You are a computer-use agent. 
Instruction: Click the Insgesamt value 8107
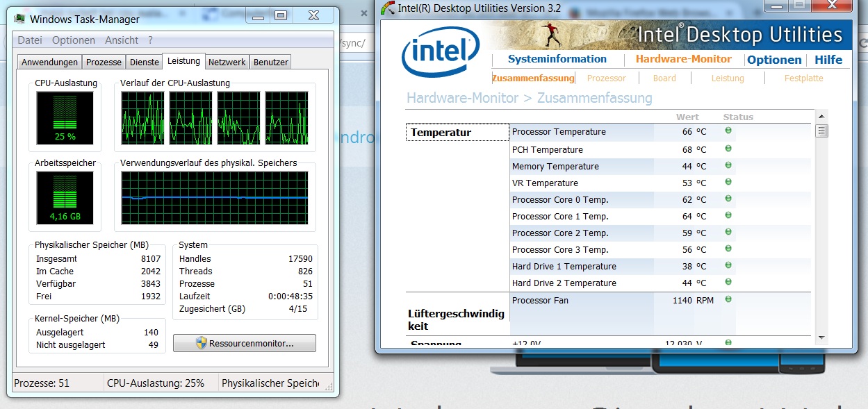(x=150, y=258)
